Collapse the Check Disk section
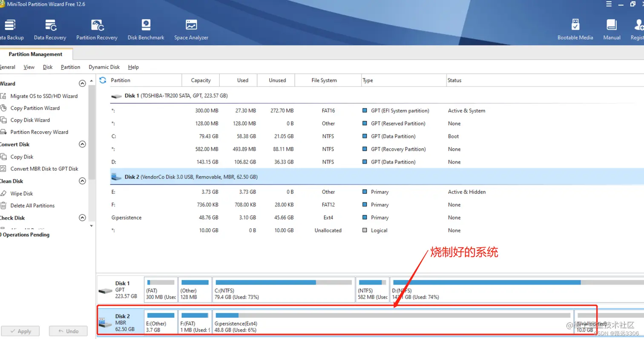Image resolution: width=644 pixels, height=339 pixels. tap(83, 218)
